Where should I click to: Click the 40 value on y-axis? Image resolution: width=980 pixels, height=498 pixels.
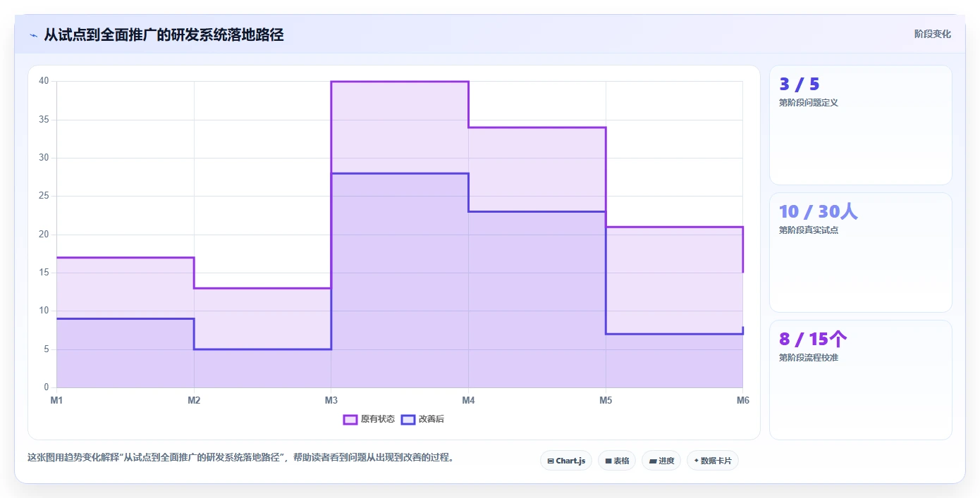44,81
